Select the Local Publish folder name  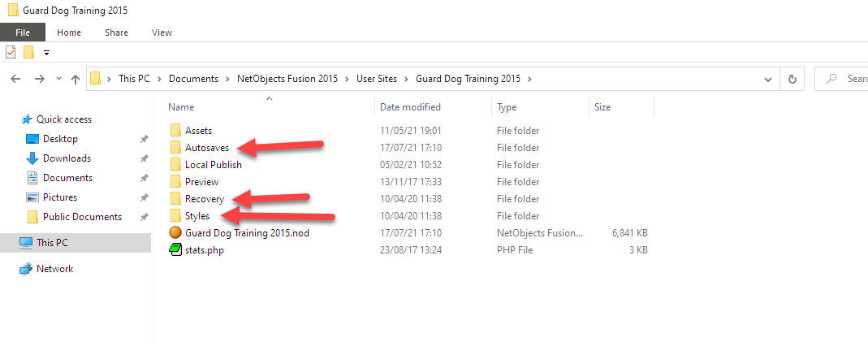point(213,164)
